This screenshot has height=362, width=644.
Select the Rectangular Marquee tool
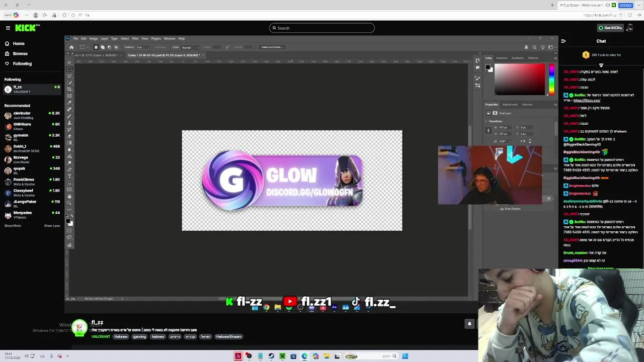(69, 69)
